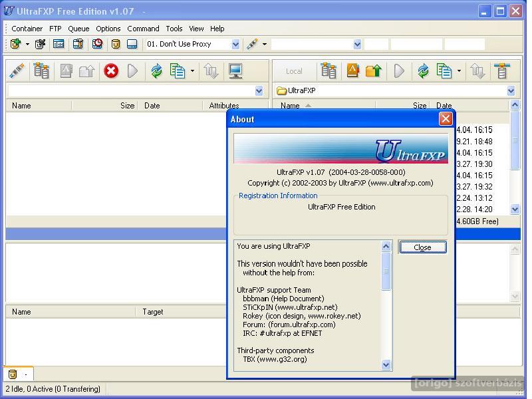
Task: Click the About credits scrollbar thumb
Action: click(x=386, y=271)
